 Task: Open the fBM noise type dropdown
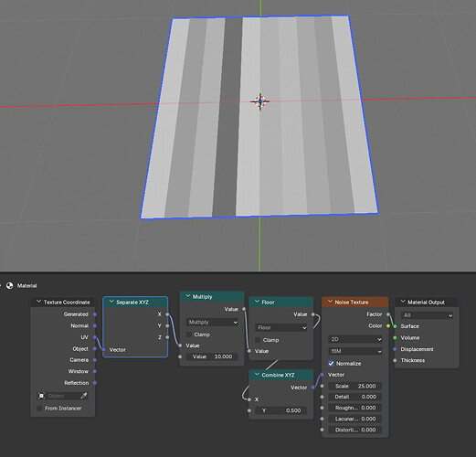(x=355, y=351)
